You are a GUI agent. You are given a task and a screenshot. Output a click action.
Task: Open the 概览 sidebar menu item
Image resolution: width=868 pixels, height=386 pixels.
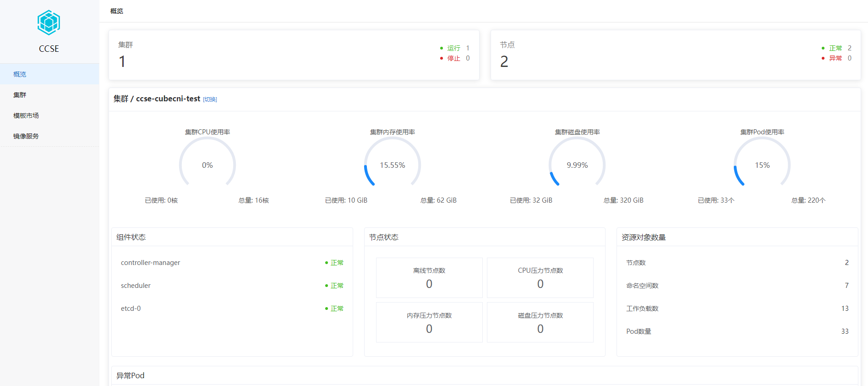point(49,74)
